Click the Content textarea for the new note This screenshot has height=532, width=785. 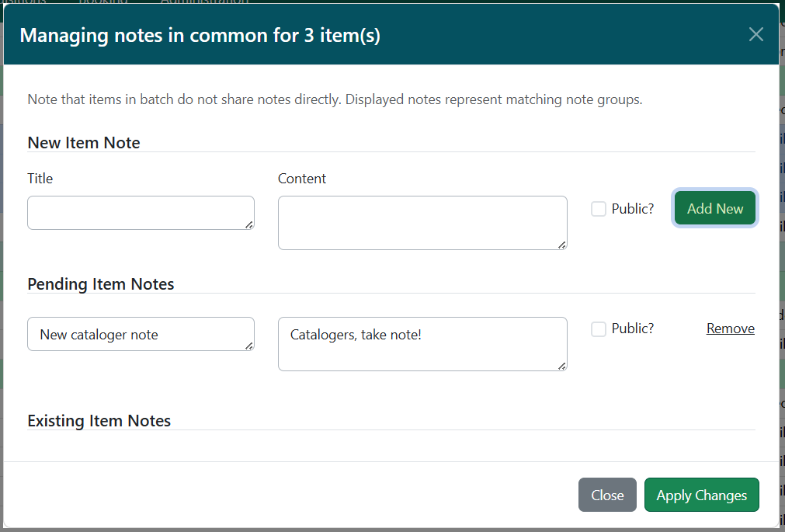coord(422,223)
